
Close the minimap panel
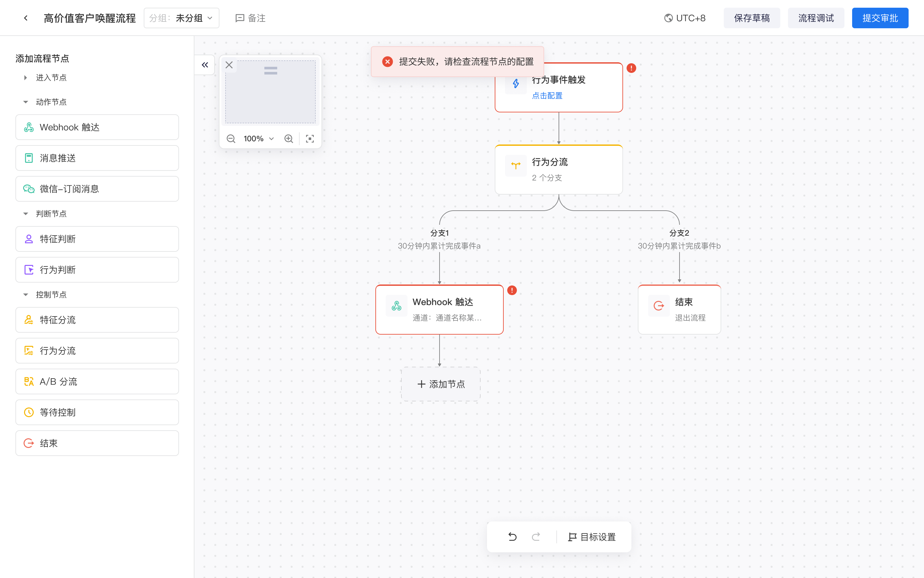pos(229,65)
